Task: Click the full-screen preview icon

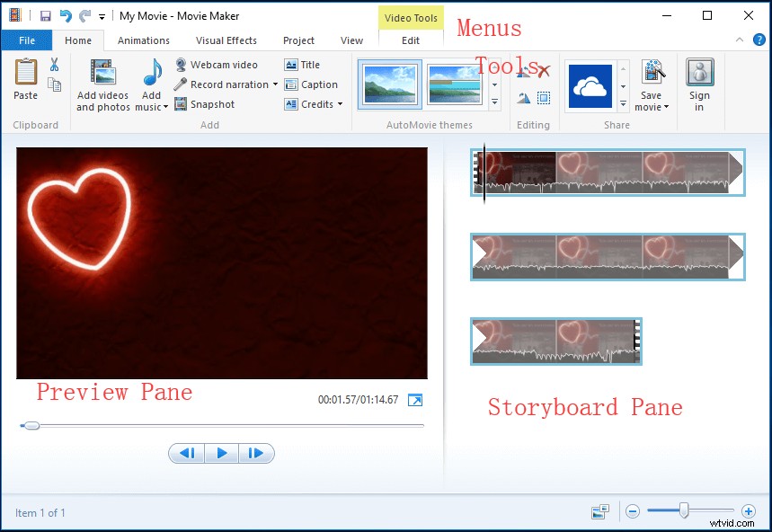Action: 414,400
